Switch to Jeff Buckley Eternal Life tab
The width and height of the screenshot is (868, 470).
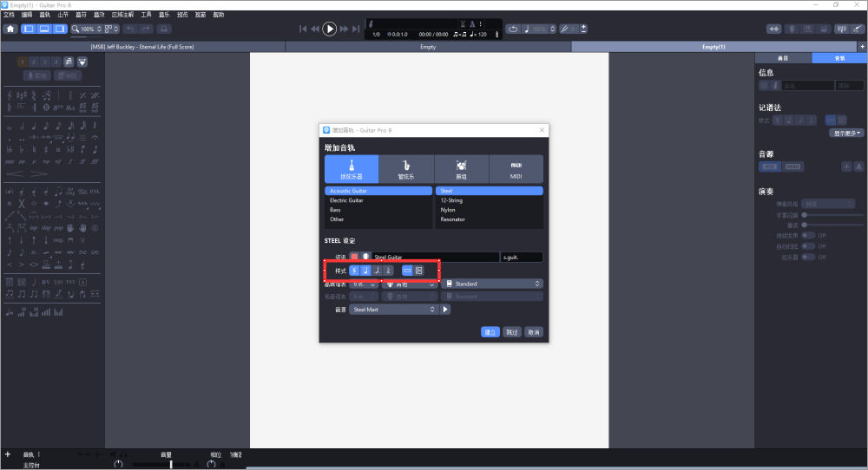coord(142,47)
